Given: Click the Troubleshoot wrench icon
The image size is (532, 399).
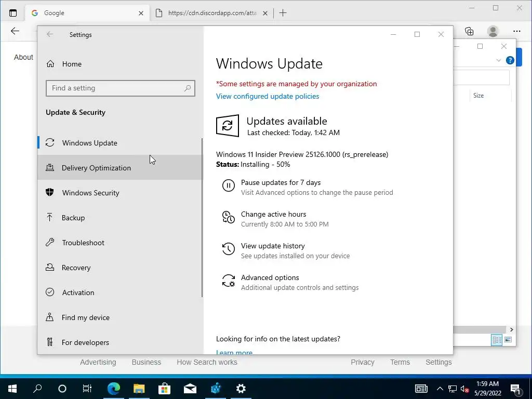Looking at the screenshot, I should pyautogui.click(x=50, y=242).
